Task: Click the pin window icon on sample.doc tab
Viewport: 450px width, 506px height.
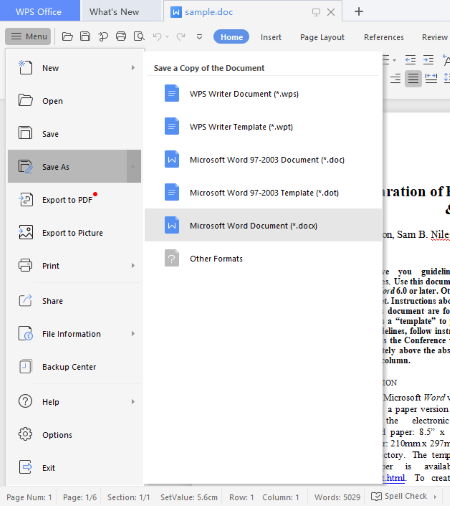Action: coord(316,12)
